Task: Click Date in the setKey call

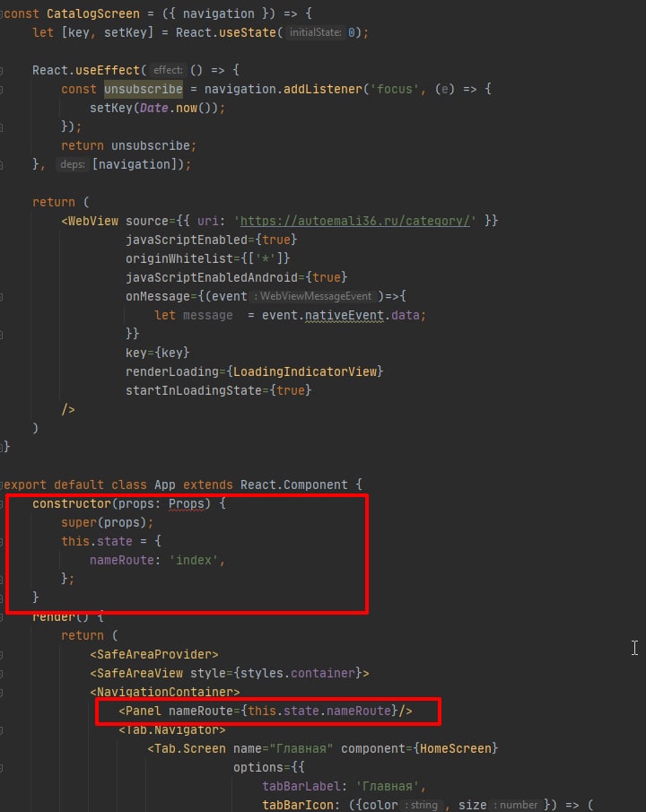Action: (153, 109)
